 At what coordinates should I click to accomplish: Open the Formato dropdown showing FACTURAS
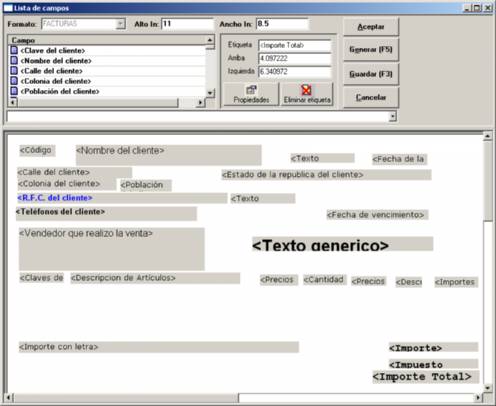pyautogui.click(x=121, y=24)
